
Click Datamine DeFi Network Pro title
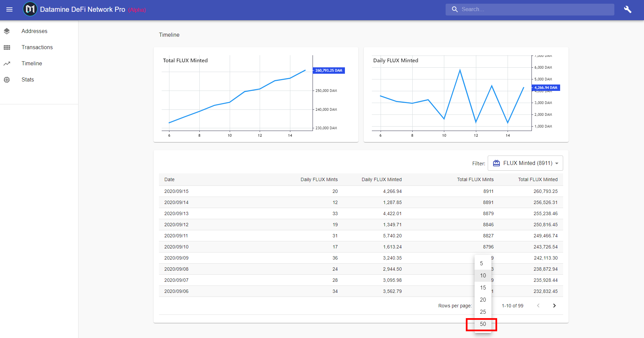83,9
